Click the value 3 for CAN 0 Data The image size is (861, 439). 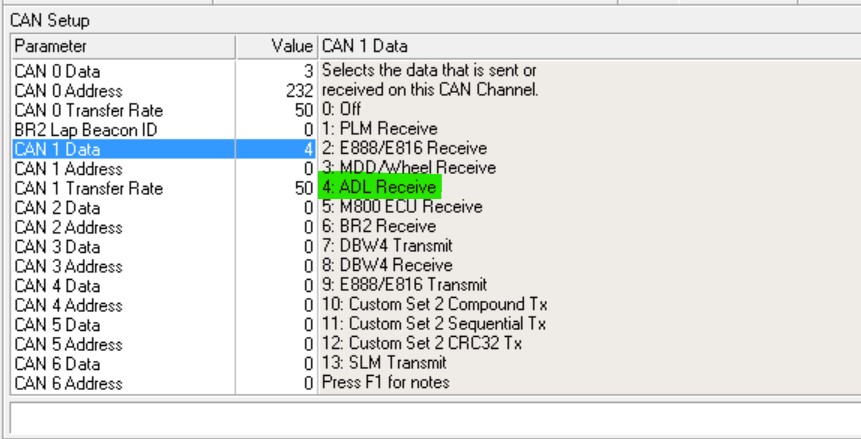click(308, 71)
